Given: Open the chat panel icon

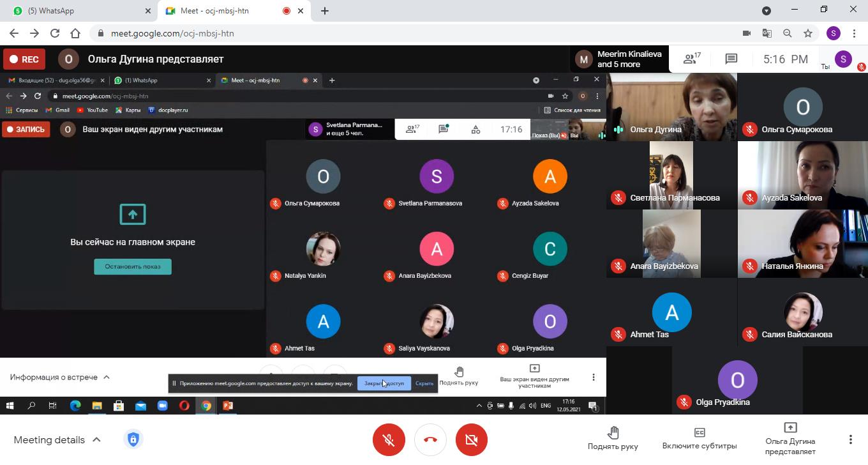Looking at the screenshot, I should [x=731, y=59].
